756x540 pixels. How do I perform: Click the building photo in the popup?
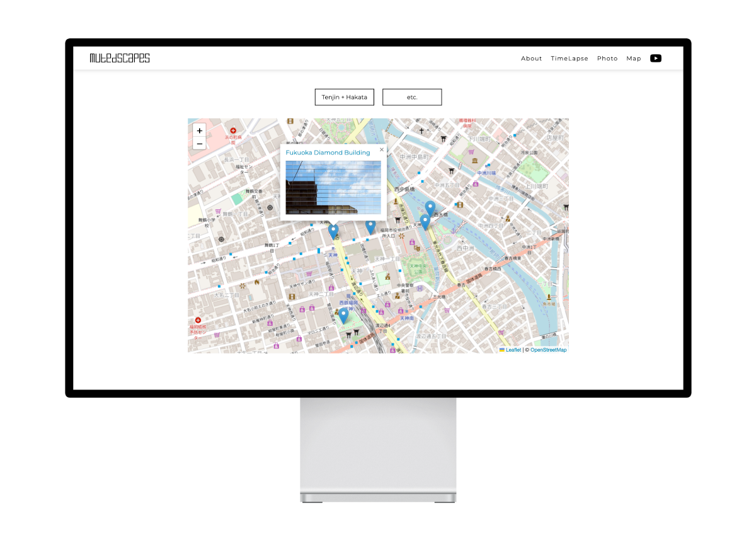coord(333,187)
